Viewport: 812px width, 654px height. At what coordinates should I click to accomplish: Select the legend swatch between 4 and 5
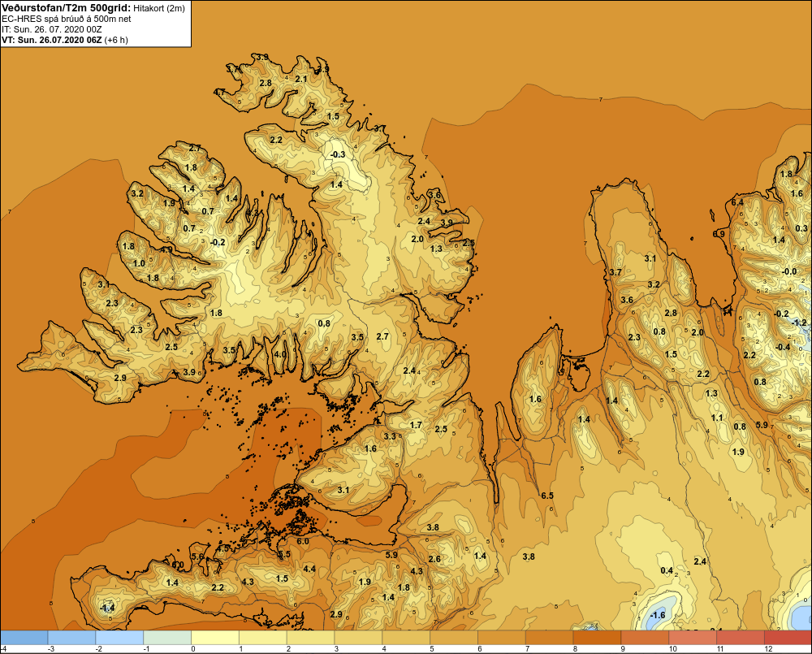coord(406,637)
